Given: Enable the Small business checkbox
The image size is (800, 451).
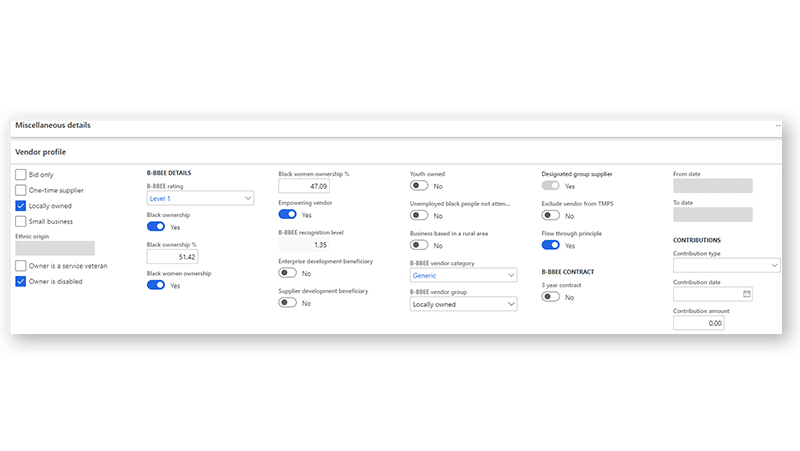Looking at the screenshot, I should tap(21, 221).
